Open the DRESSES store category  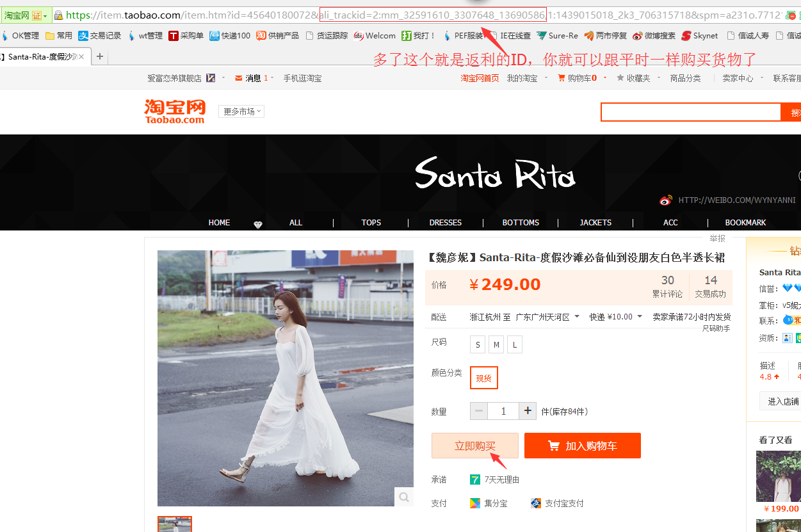(x=446, y=223)
